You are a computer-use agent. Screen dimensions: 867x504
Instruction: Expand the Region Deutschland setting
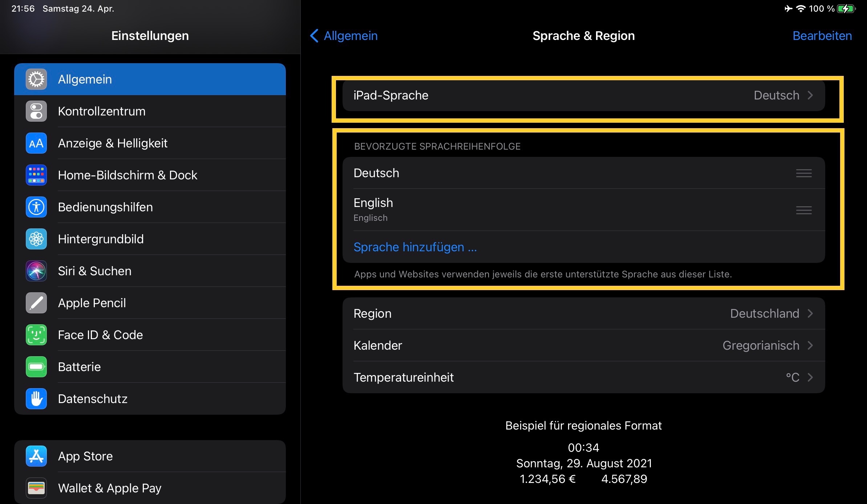point(583,313)
